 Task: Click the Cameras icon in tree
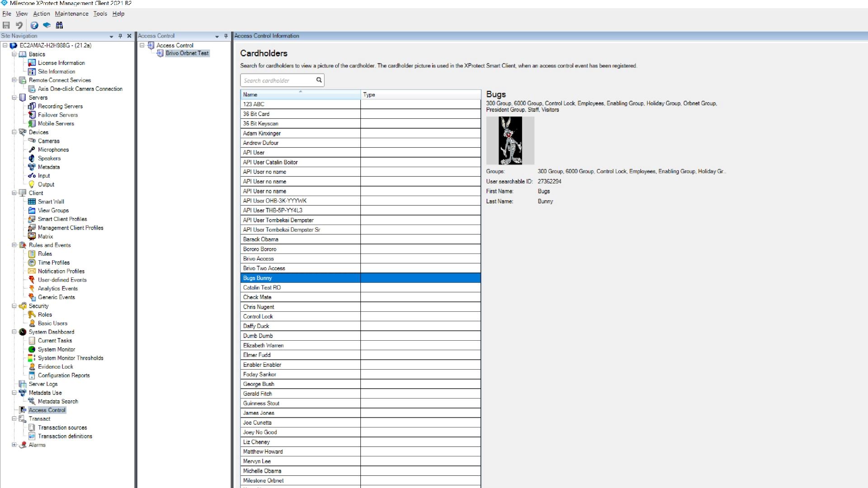click(x=32, y=141)
